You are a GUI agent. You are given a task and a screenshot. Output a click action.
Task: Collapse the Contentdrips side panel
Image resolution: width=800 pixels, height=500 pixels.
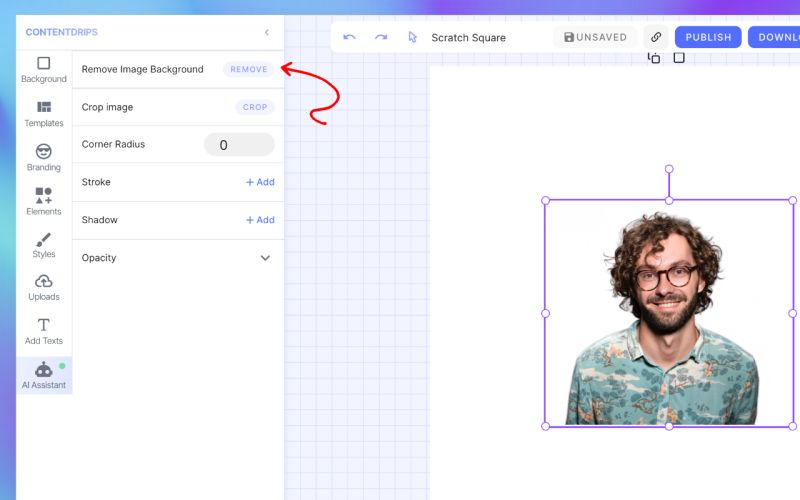pyautogui.click(x=266, y=32)
